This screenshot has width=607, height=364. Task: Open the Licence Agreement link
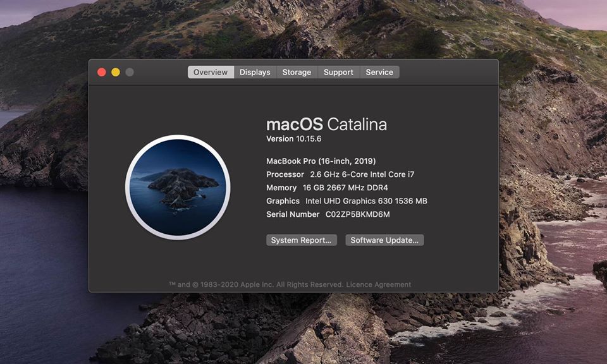tap(379, 284)
